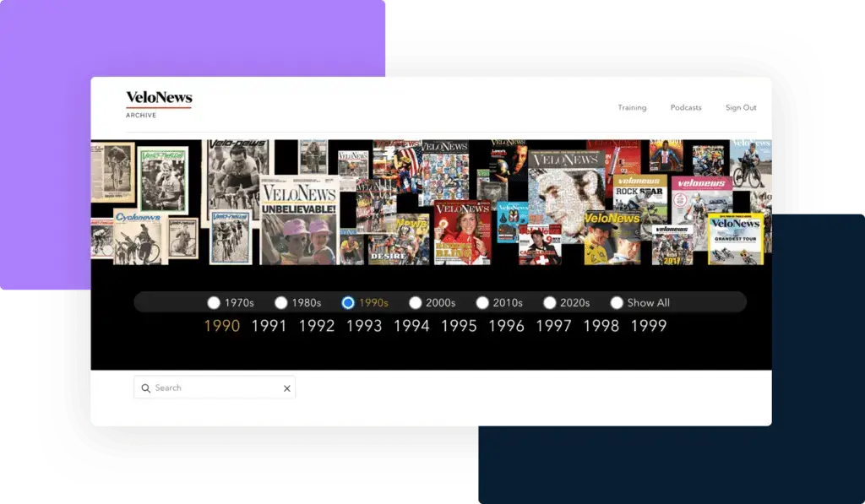Select the 1980s decade radio button

click(x=280, y=303)
